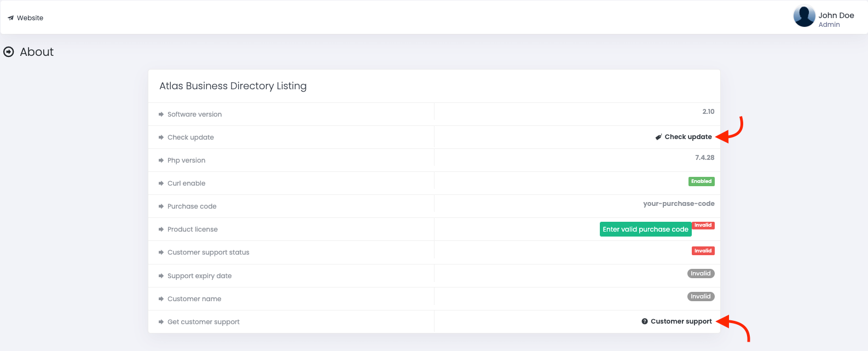The image size is (868, 351).
Task: Click the Software version row label
Action: (194, 114)
